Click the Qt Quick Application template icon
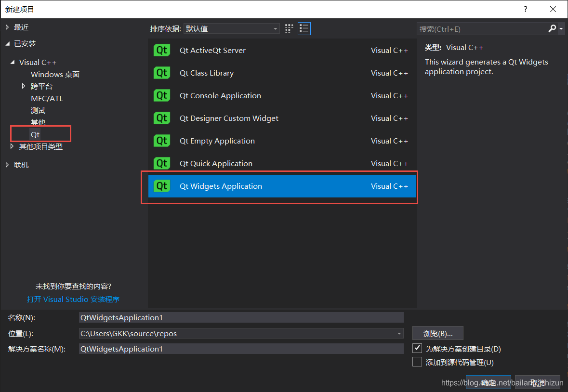The height and width of the screenshot is (392, 568). [x=161, y=163]
